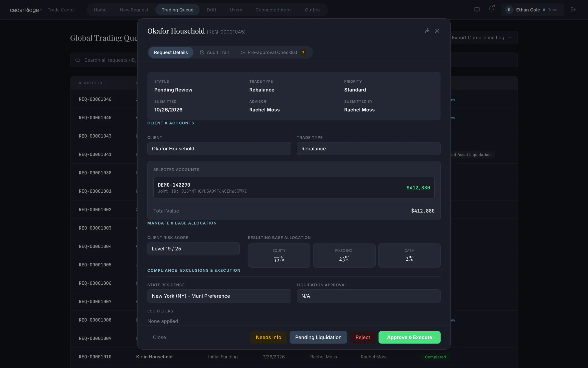This screenshot has height=368, width=588.
Task: Click the $412,880 account value
Action: 418,188
